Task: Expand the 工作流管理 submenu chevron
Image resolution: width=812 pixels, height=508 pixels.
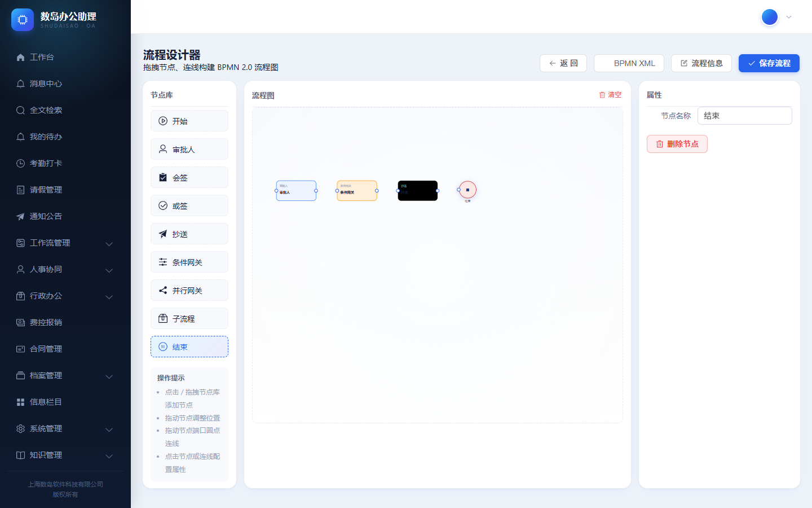Action: (109, 243)
